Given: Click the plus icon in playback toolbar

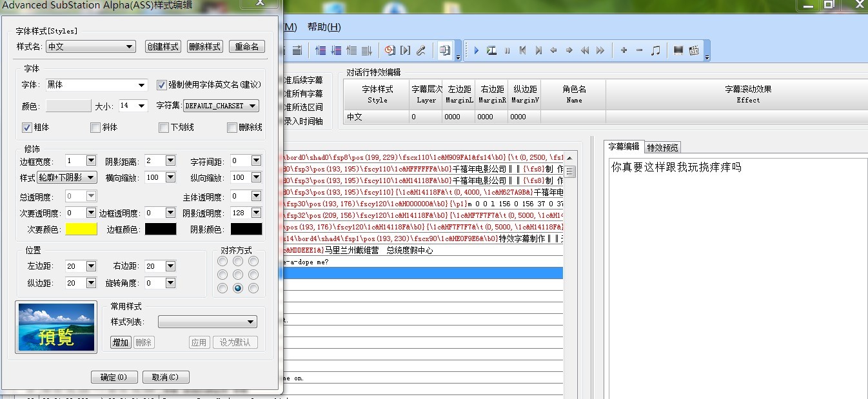Looking at the screenshot, I should (x=624, y=50).
